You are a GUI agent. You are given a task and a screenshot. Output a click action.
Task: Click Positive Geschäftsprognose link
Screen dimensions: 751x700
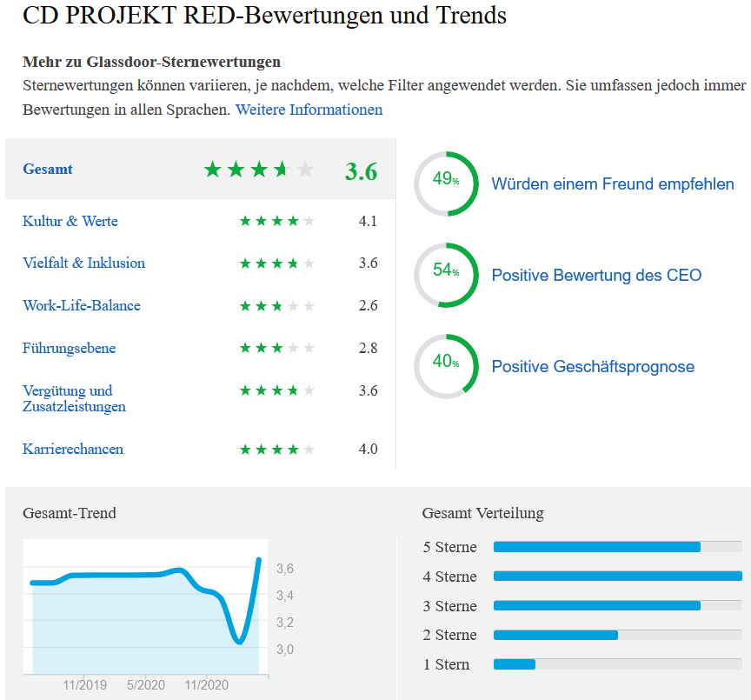[x=593, y=367]
